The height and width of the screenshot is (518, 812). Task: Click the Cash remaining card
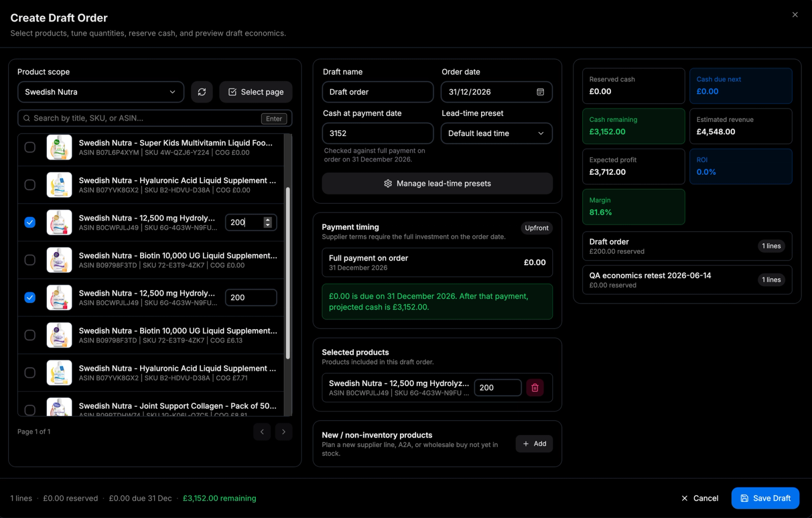point(633,126)
